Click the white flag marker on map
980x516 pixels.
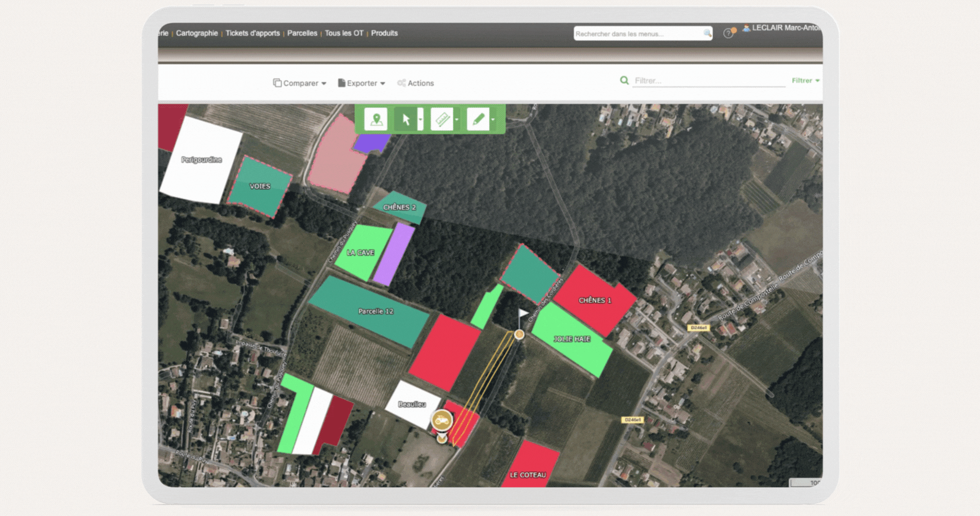523,313
